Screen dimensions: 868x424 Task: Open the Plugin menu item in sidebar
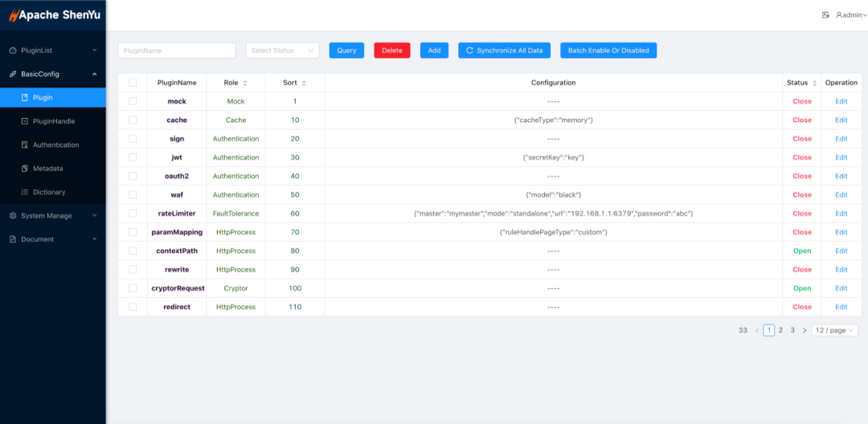(43, 98)
